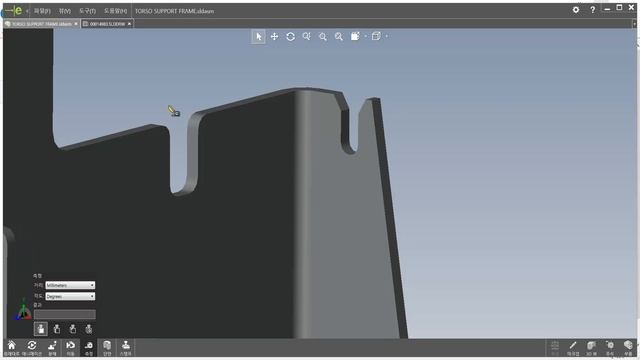This screenshot has height=360, width=640.
Task: Activate the Rotate view tool
Action: 291,37
